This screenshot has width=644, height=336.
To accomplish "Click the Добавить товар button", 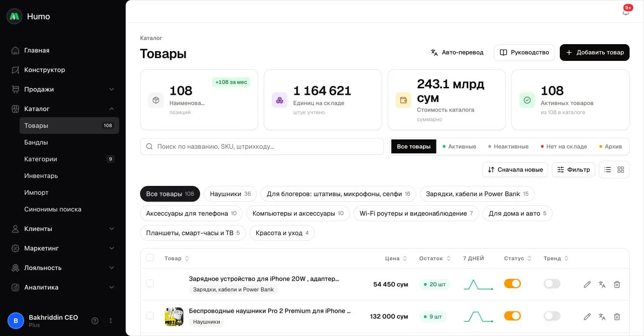I will click(595, 53).
